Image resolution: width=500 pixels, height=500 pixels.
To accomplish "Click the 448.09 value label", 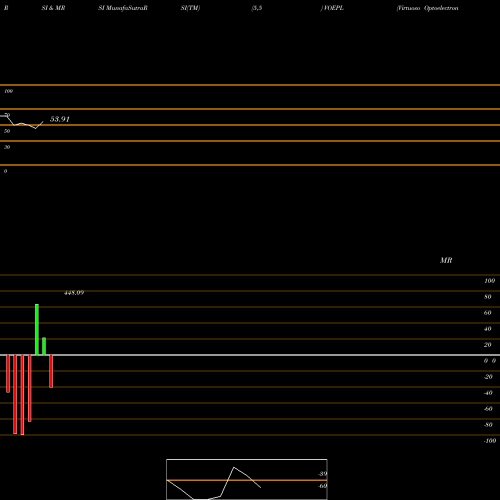I will [x=74, y=293].
